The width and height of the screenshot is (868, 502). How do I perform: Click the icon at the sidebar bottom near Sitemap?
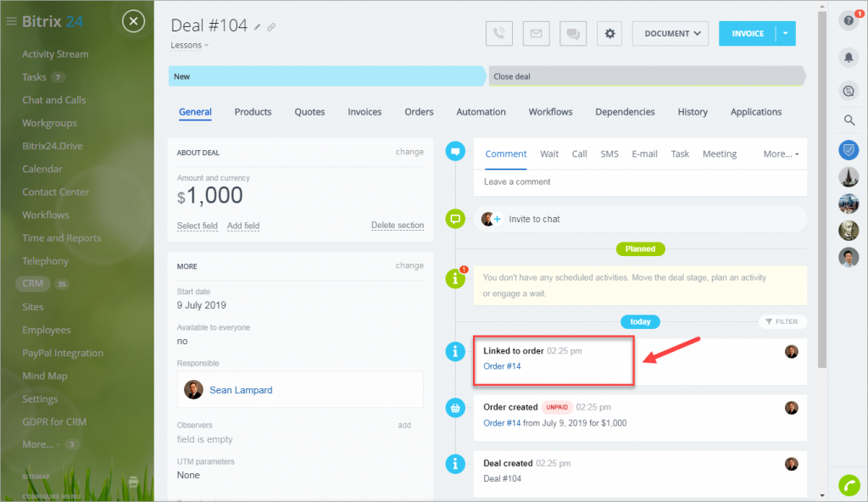tap(133, 482)
